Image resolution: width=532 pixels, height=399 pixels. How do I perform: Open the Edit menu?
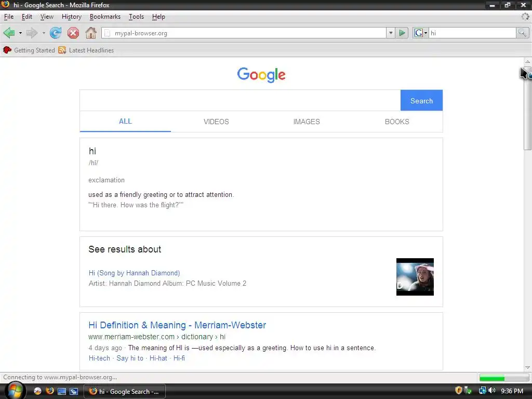27,17
